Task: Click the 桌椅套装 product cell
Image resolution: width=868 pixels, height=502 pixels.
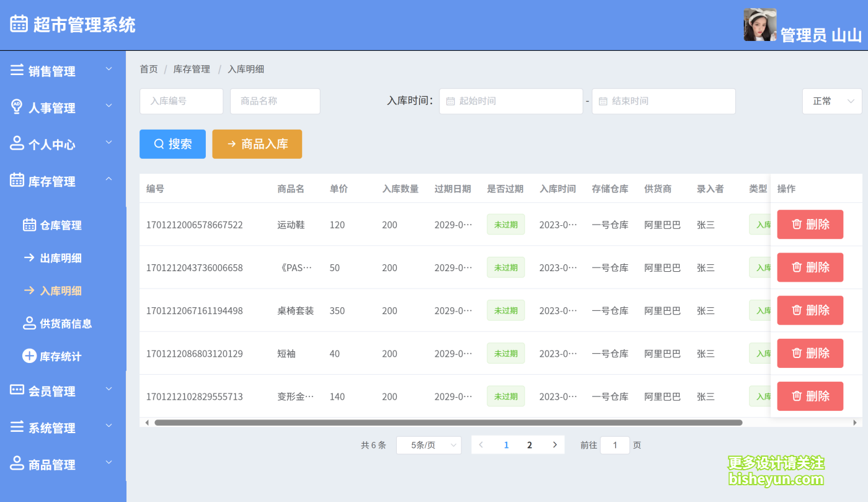Action: coord(296,310)
